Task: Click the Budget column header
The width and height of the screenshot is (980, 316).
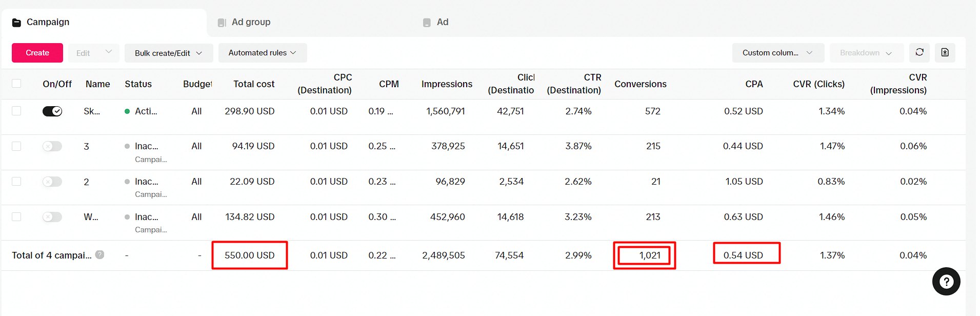Action: [x=197, y=84]
